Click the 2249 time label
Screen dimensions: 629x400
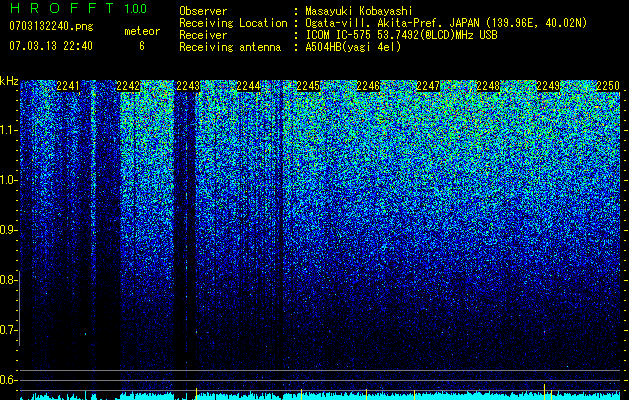[548, 86]
